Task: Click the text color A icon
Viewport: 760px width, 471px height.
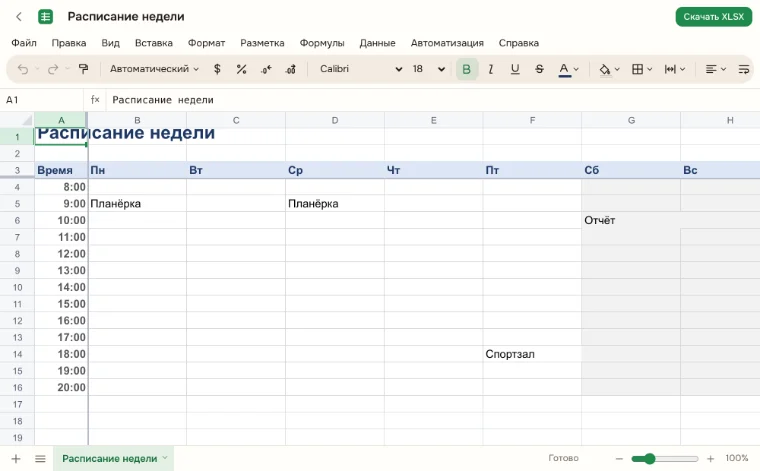Action: click(x=564, y=69)
